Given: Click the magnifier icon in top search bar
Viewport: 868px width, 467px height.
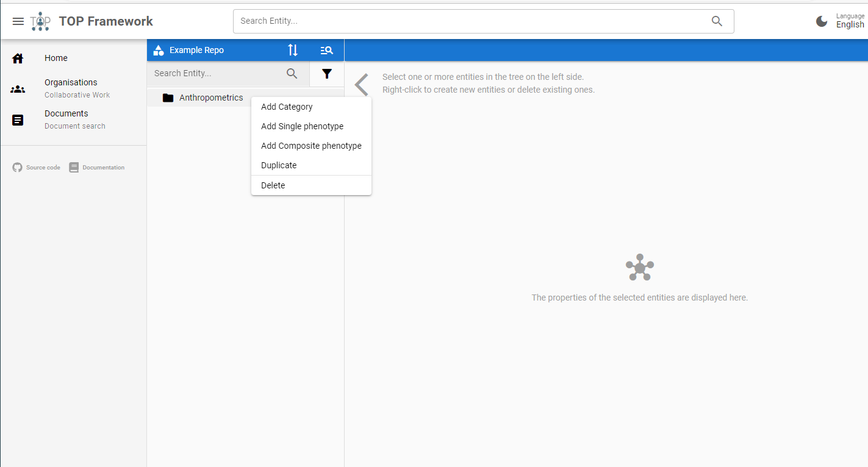Looking at the screenshot, I should (717, 21).
